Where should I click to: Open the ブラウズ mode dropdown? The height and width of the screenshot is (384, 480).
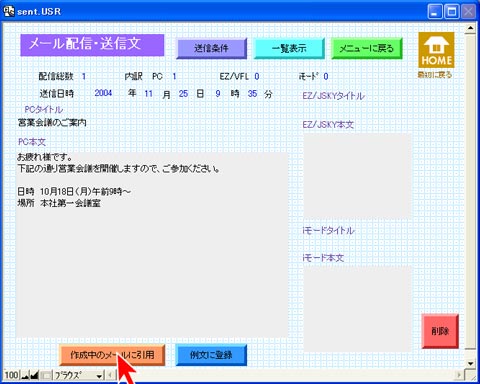click(79, 376)
